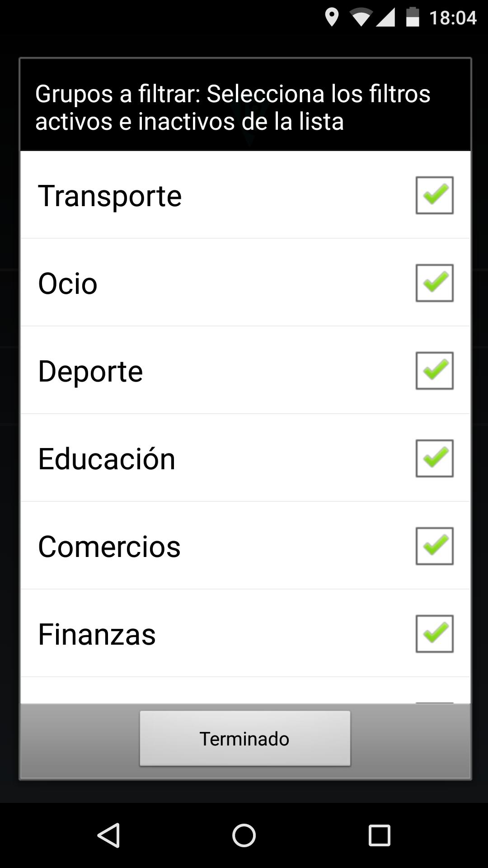Screen dimensions: 488x868
Task: Tap the 18:04 clock in status bar
Action: [x=453, y=18]
